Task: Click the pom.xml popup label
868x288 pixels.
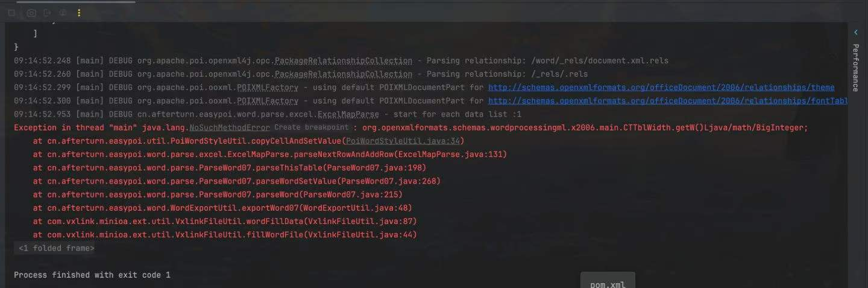Action: coord(608,284)
